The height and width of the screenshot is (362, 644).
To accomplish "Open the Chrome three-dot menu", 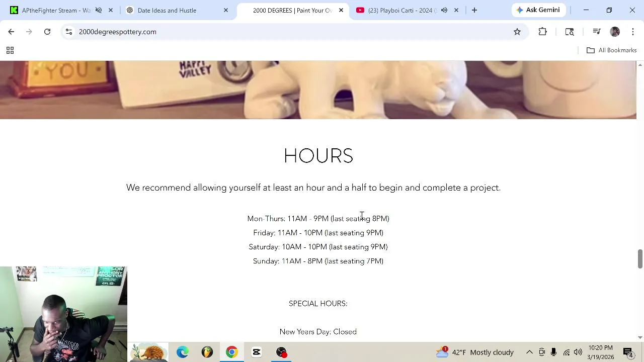I will click(x=633, y=32).
